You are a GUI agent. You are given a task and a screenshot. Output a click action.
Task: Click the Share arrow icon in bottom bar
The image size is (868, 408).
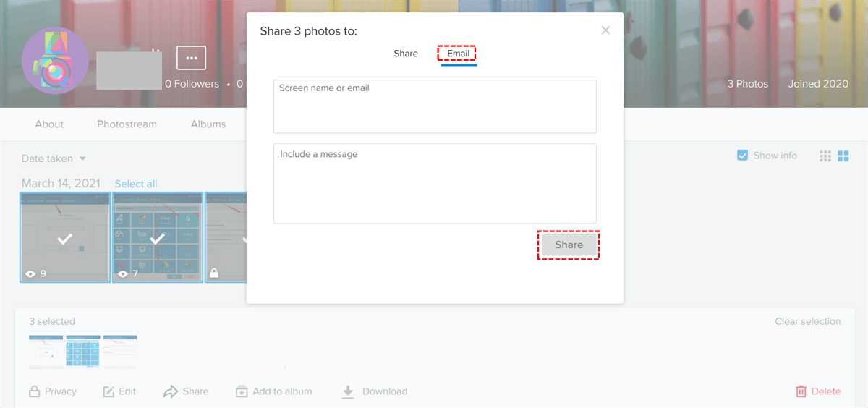pos(171,391)
